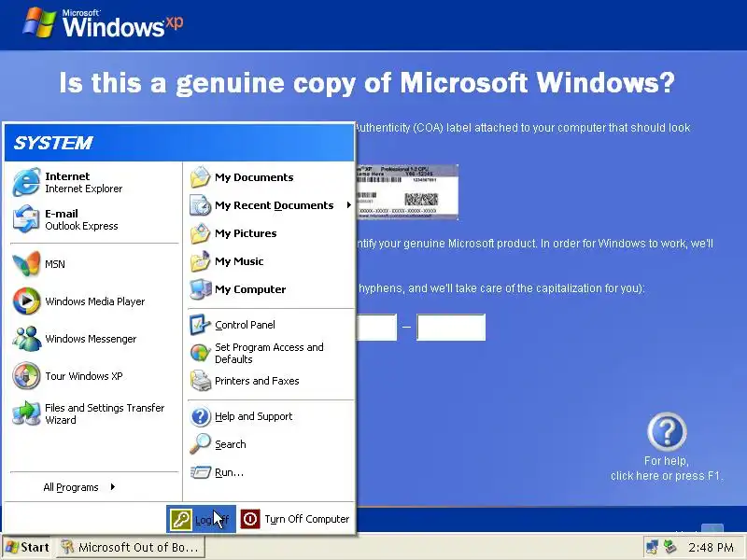This screenshot has height=560, width=747.
Task: Click the Outlook Express subtitle text
Action: coord(81,226)
